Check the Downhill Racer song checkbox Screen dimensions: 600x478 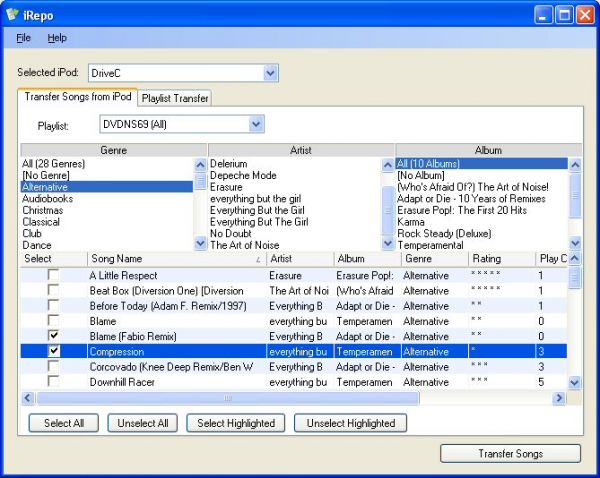54,382
